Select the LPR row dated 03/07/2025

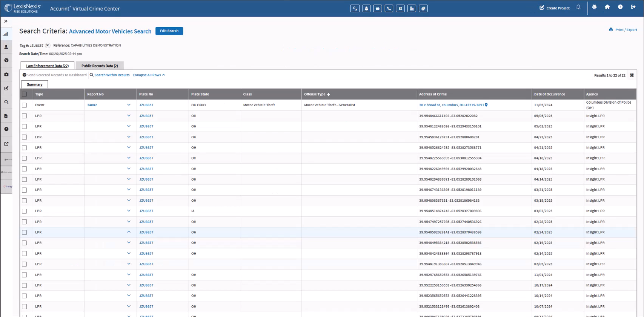pos(25,211)
